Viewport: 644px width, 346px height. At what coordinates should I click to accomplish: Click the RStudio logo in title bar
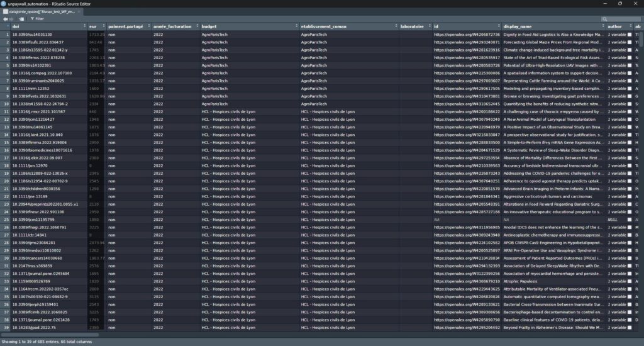4,3
